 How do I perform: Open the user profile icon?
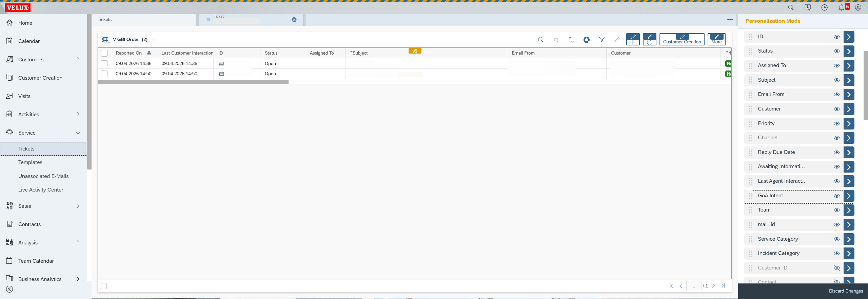pos(858,7)
